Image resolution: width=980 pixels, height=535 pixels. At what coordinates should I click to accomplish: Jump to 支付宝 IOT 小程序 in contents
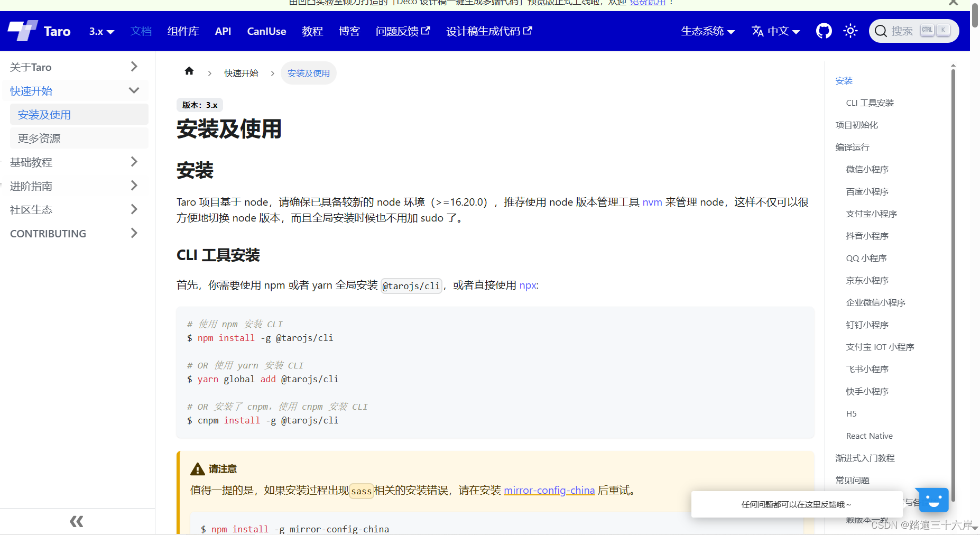pos(880,347)
